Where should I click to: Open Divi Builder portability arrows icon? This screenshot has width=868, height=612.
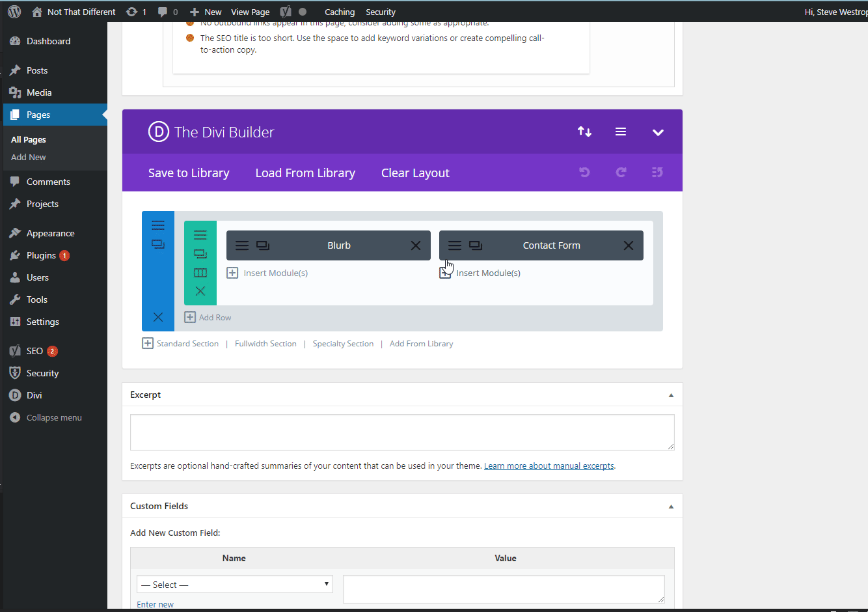pos(584,132)
